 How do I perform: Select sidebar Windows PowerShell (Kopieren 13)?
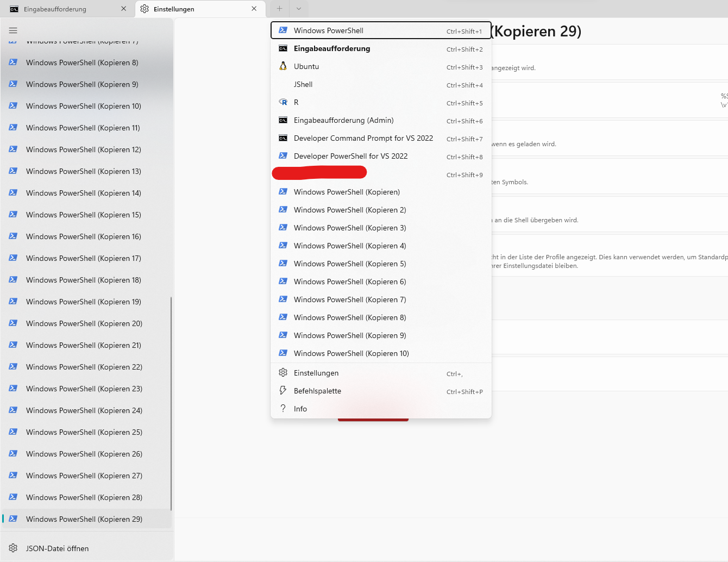87,171
